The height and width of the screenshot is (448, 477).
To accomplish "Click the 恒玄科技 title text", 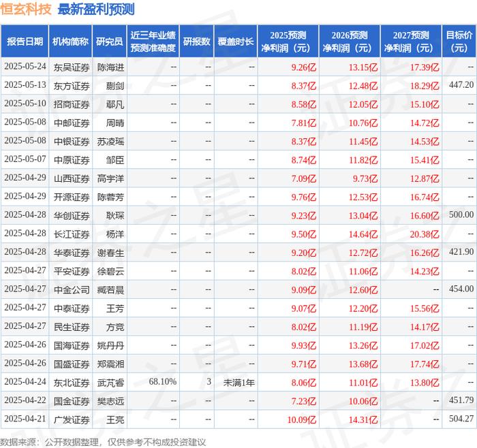I will (26, 9).
